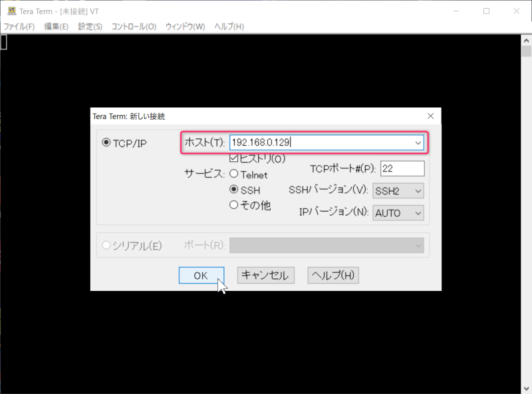Image resolution: width=532 pixels, height=394 pixels.
Task: Open the serial ポート(R) dropdown
Action: (x=327, y=245)
